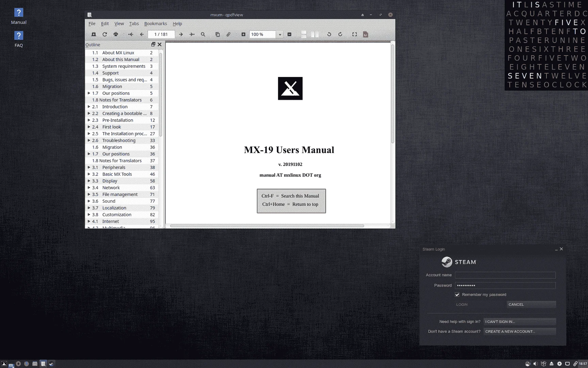Enter fullscreen mode in qpdfview
The image size is (588, 368).
pyautogui.click(x=355, y=34)
